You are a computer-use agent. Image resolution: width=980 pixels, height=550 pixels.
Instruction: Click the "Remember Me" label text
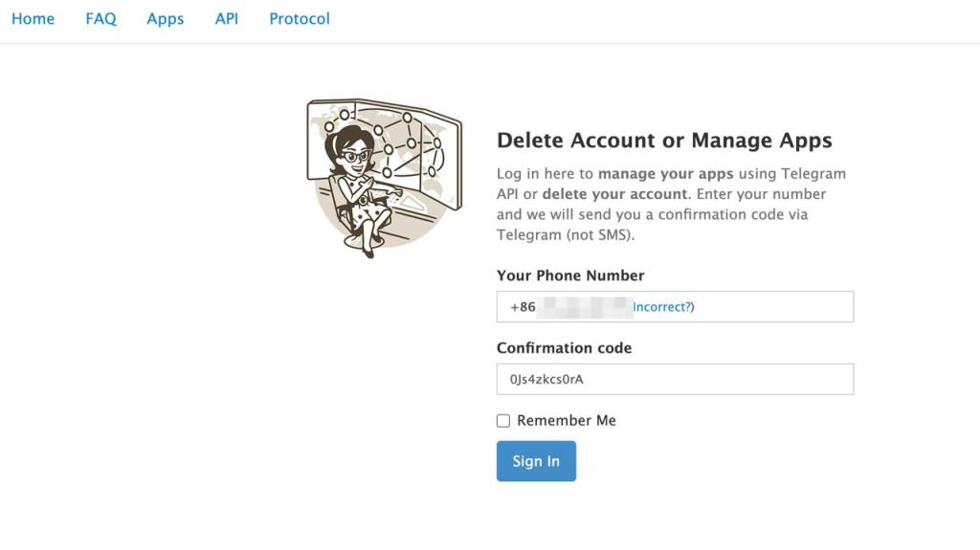(x=567, y=421)
